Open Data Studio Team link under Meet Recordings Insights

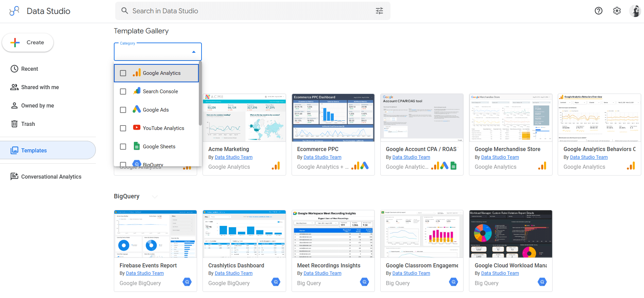[322, 273]
